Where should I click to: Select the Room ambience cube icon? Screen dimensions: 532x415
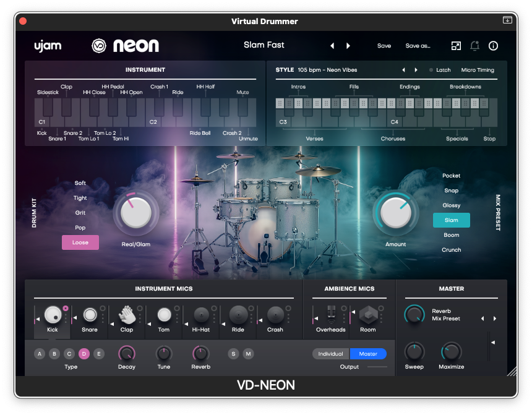(369, 315)
